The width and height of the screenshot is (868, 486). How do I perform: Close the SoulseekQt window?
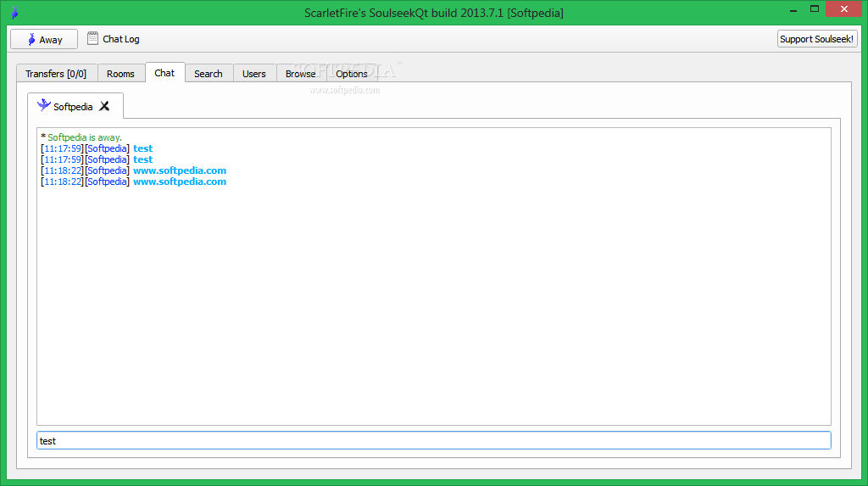tap(843, 8)
